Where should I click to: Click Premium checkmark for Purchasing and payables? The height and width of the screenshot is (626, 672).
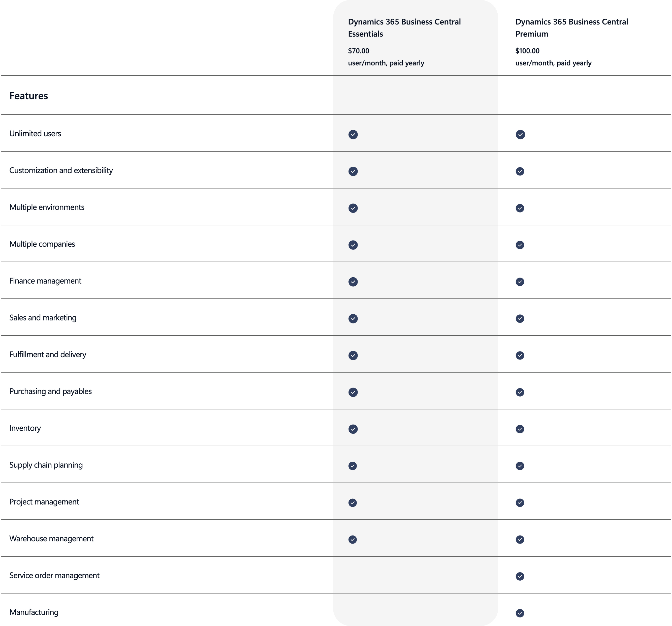click(520, 393)
